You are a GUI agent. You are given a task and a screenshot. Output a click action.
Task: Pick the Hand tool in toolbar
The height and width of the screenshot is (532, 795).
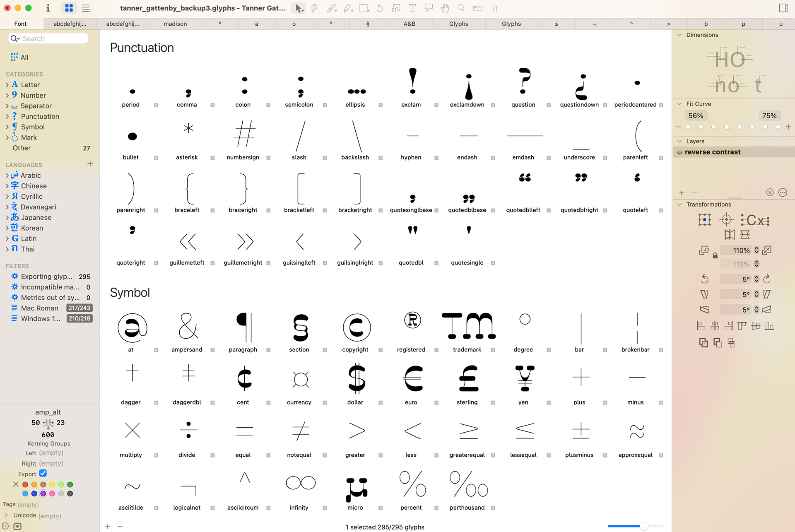pos(445,8)
